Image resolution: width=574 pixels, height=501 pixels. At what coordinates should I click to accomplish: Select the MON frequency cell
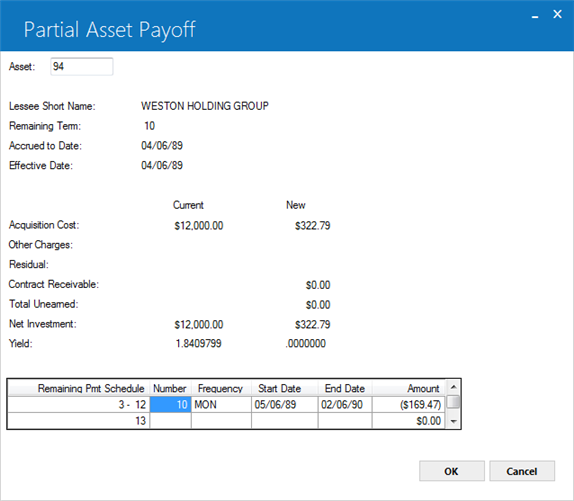221,405
